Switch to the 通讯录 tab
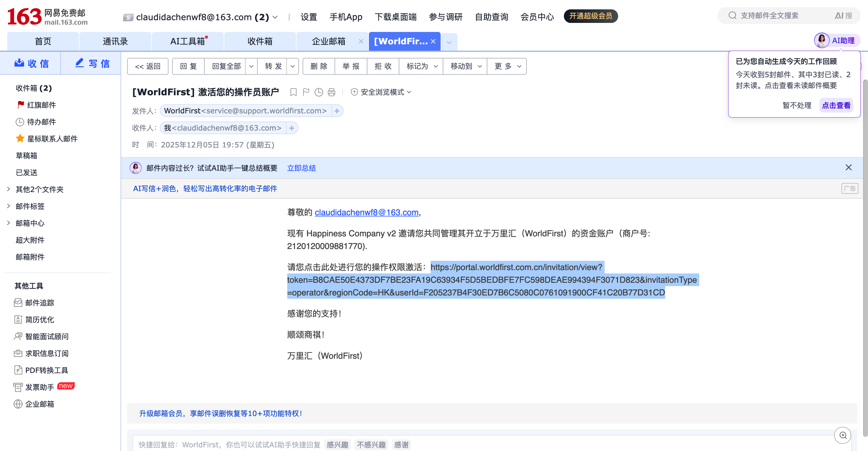868x451 pixels. pyautogui.click(x=115, y=42)
